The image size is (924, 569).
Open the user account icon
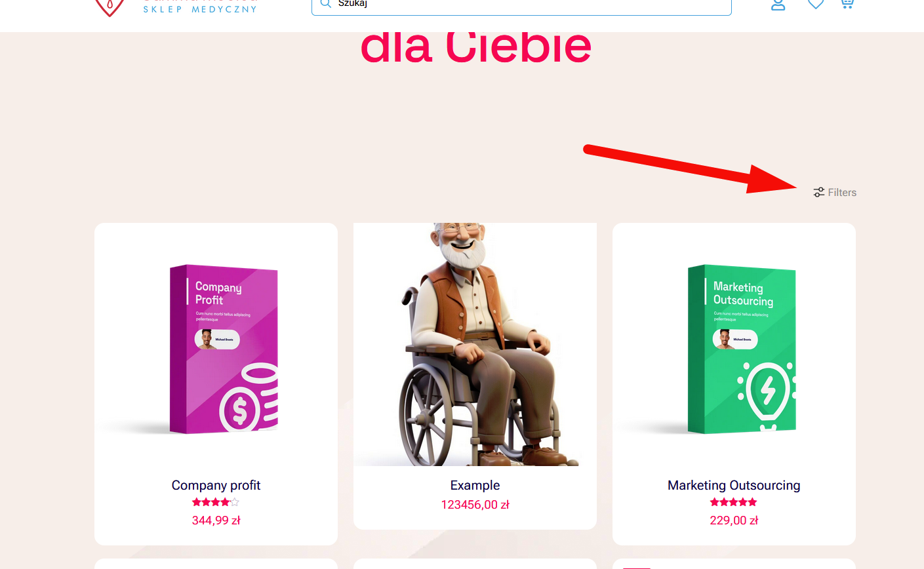(x=778, y=5)
